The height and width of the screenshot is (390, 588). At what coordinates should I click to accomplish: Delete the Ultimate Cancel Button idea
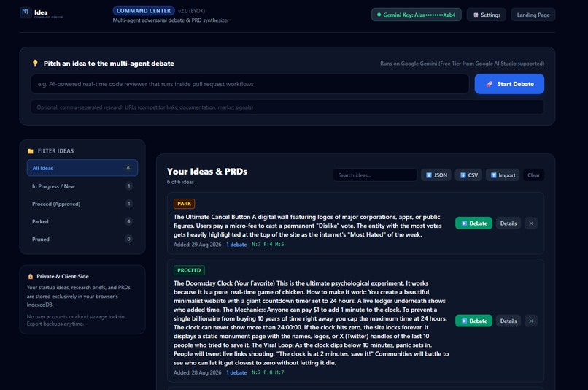(531, 223)
